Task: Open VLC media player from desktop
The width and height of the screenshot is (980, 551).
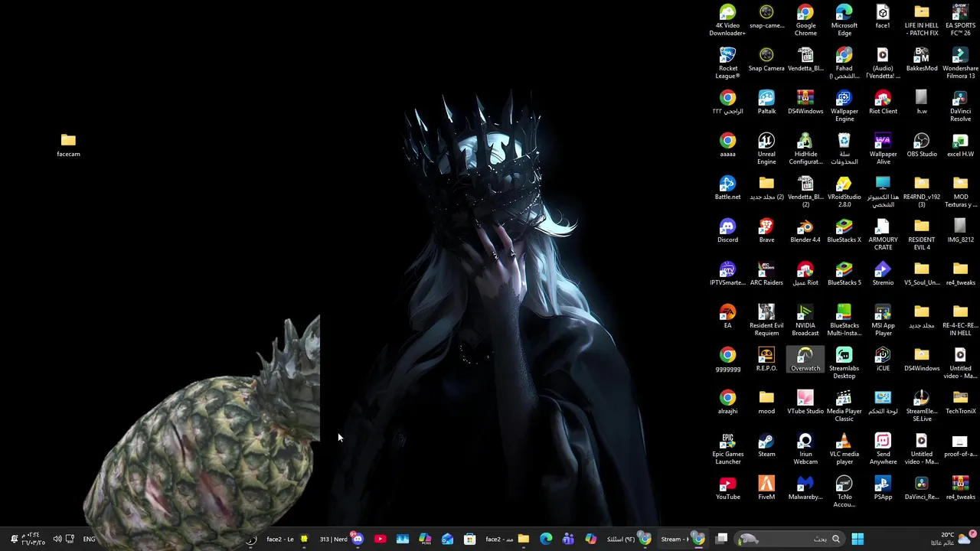Action: pyautogui.click(x=844, y=448)
